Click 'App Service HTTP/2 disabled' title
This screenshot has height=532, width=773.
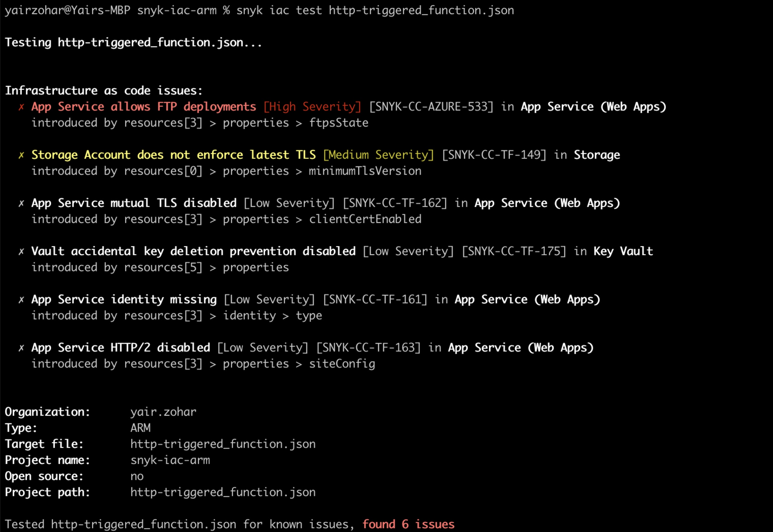[121, 348]
